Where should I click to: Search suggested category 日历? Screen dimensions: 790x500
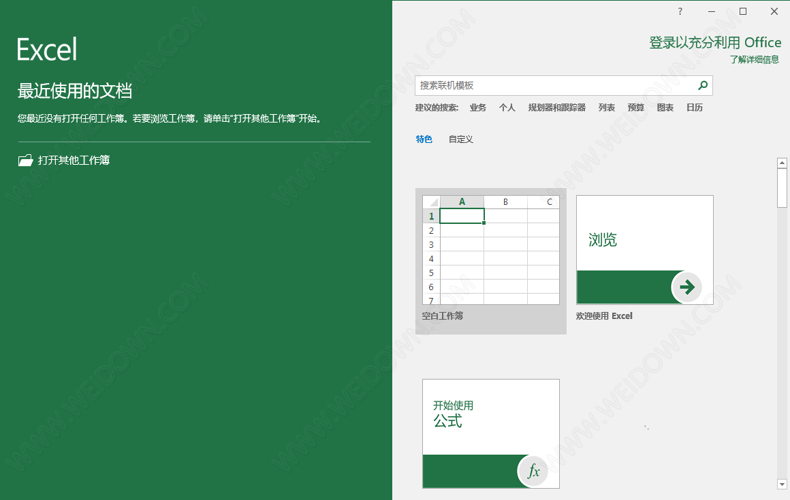click(x=694, y=107)
